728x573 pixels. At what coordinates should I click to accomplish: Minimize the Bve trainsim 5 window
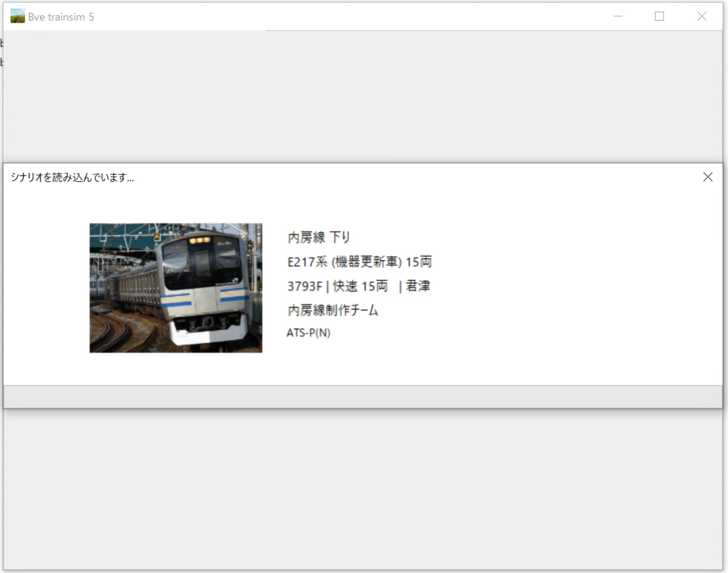pos(618,17)
